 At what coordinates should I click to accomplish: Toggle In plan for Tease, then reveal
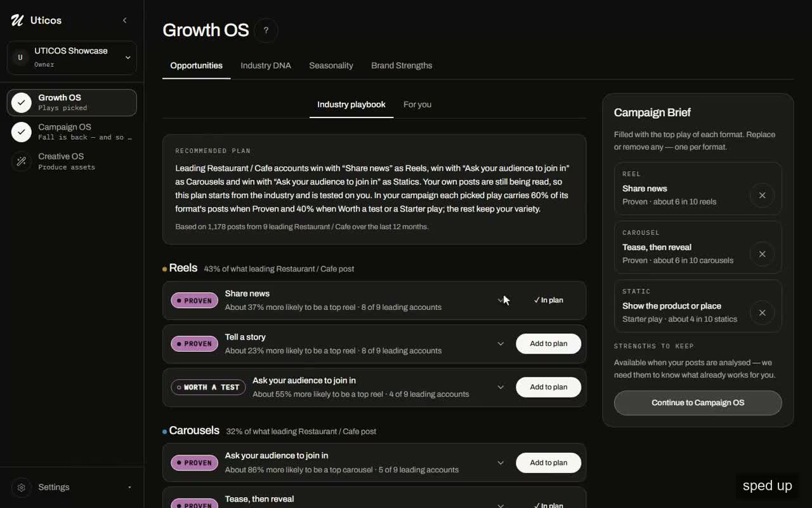(548, 505)
